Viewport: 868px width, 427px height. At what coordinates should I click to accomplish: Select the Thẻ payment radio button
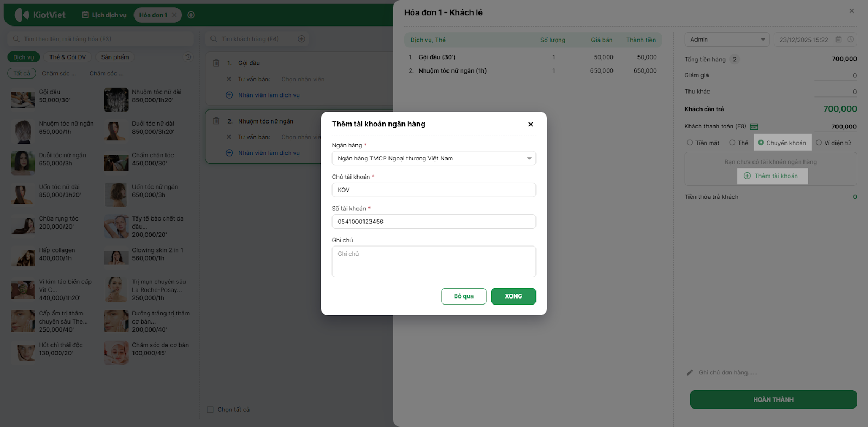click(732, 143)
